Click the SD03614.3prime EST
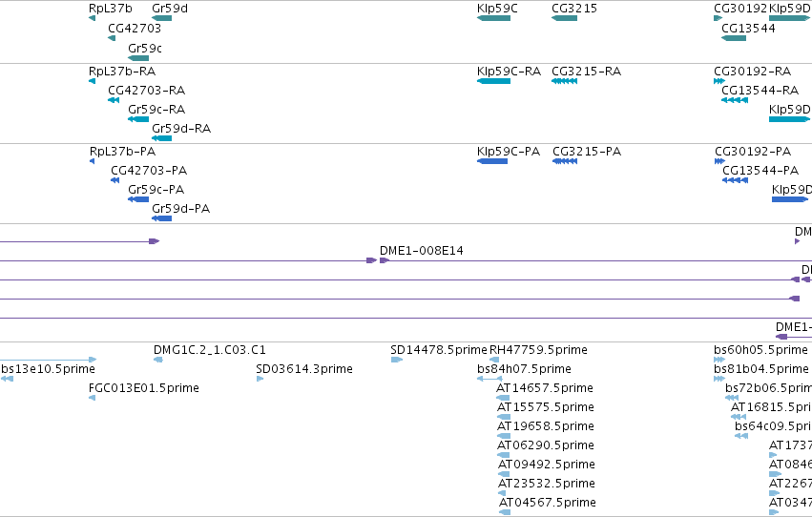812x517 pixels. [x=260, y=380]
